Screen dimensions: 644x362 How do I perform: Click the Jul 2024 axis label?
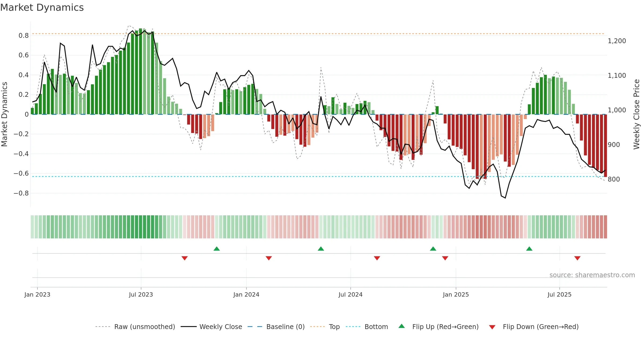(x=350, y=294)
